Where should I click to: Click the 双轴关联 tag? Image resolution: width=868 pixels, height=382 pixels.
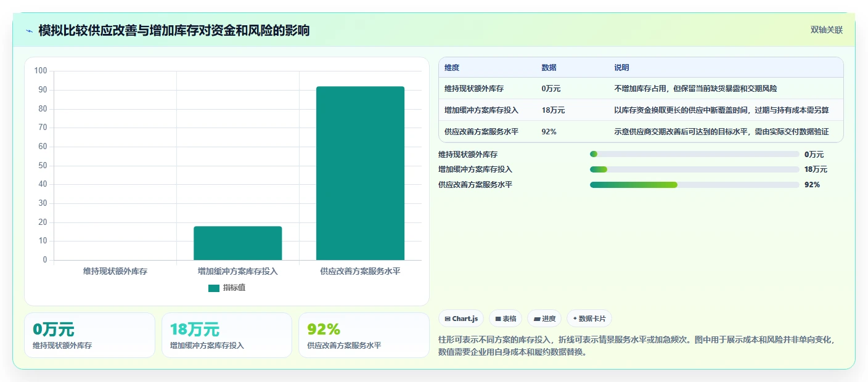coord(826,30)
